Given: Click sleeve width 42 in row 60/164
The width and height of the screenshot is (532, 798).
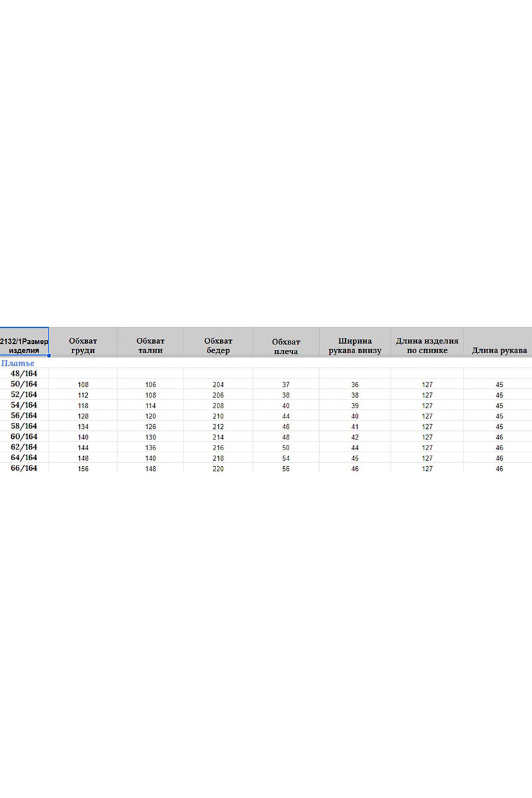Looking at the screenshot, I should coord(354,438).
